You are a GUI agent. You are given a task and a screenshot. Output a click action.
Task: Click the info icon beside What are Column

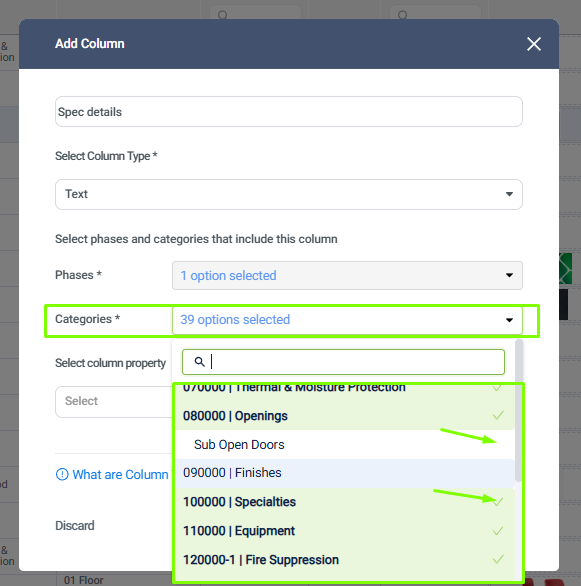click(x=62, y=474)
